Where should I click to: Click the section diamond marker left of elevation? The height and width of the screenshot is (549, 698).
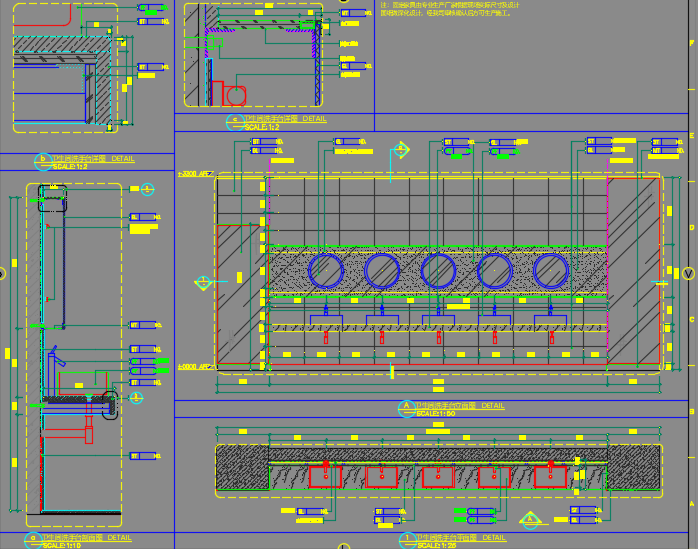click(203, 282)
